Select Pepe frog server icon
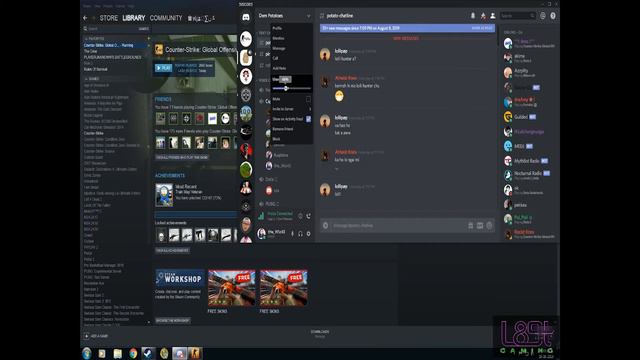The height and width of the screenshot is (360, 640). 246,170
